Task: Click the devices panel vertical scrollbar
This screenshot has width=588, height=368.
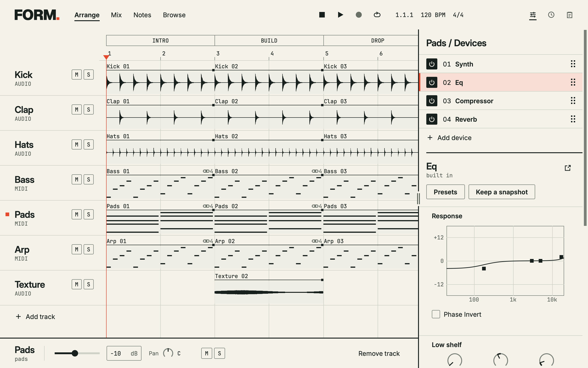Action: tap(585, 128)
